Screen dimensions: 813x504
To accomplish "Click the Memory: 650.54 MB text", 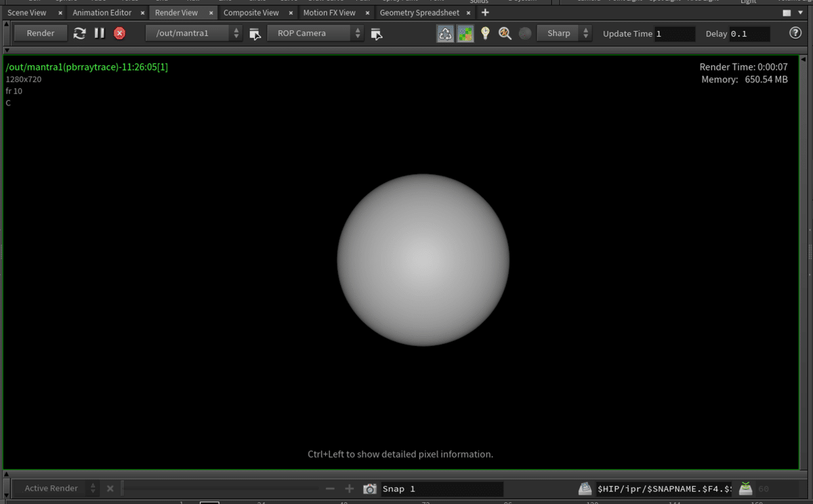I will point(745,79).
